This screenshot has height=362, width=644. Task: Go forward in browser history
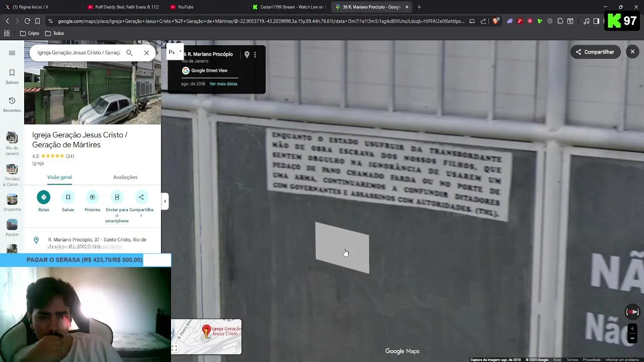click(17, 21)
